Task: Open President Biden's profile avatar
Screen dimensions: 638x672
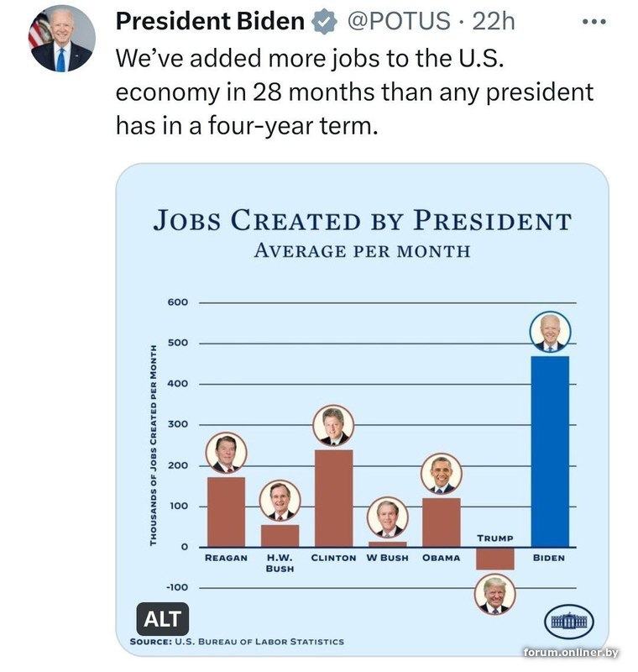Action: 61,39
